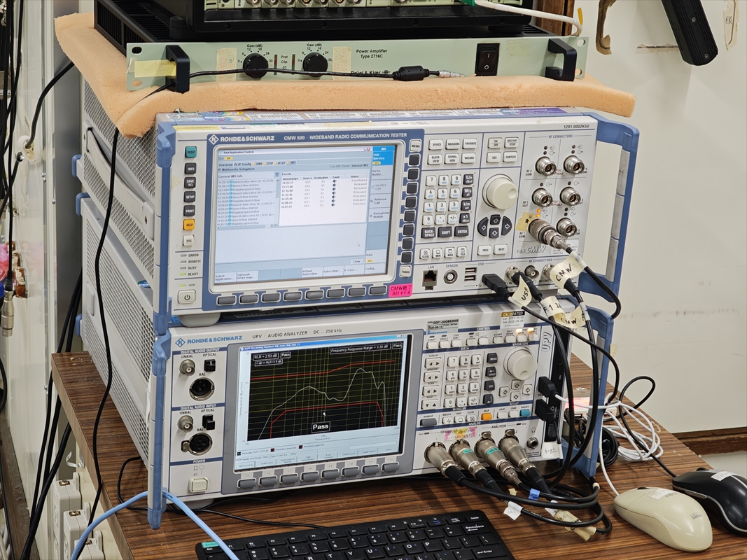Click the UPV power switch
Image resolution: width=747 pixels, height=560 pixels.
197,484
